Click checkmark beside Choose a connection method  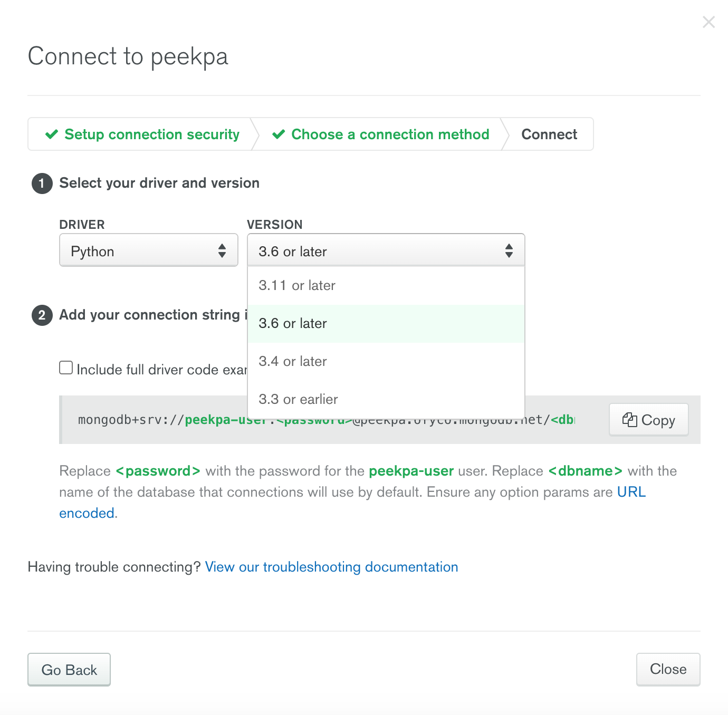(x=279, y=134)
